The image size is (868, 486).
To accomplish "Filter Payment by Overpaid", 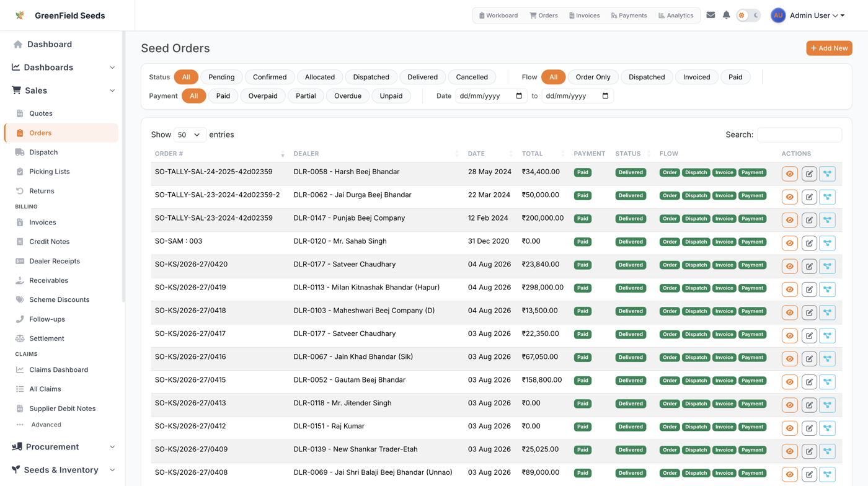I will pyautogui.click(x=263, y=96).
